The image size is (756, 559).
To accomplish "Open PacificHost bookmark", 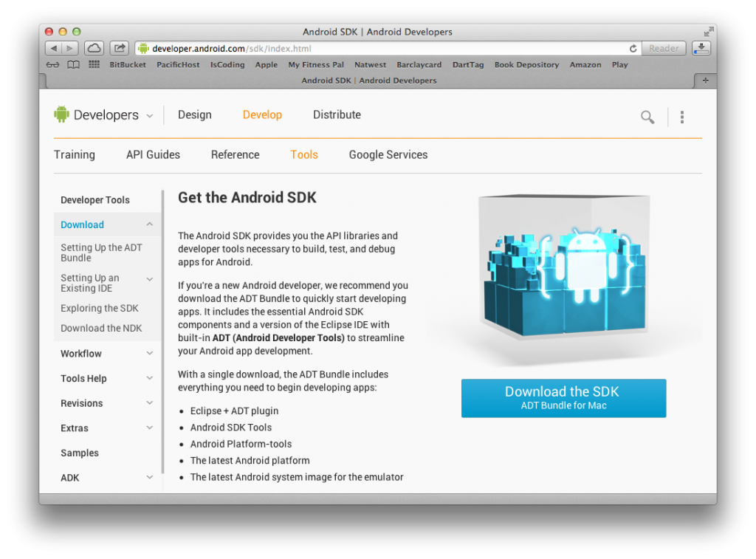I will (178, 65).
